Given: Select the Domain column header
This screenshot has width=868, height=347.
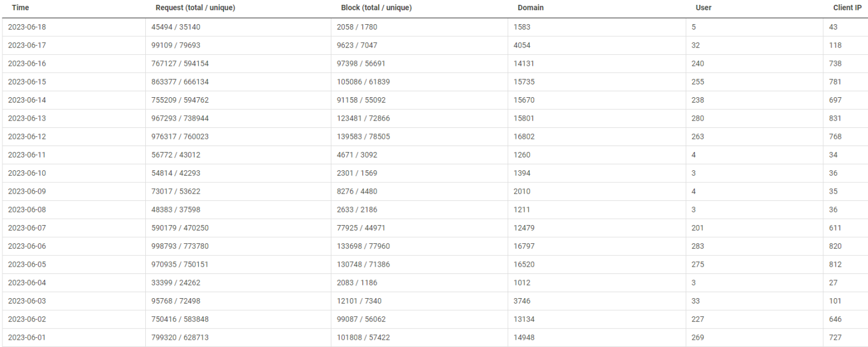Looking at the screenshot, I should (530, 8).
